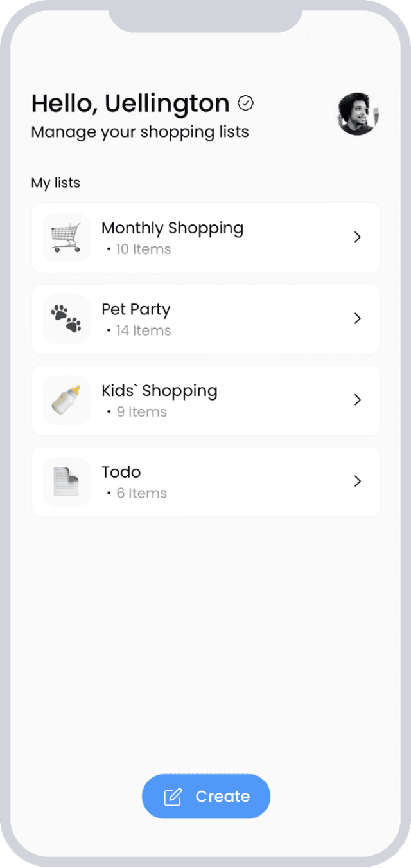This screenshot has width=411, height=868.
Task: Click the "My lists" section label
Action: point(56,183)
